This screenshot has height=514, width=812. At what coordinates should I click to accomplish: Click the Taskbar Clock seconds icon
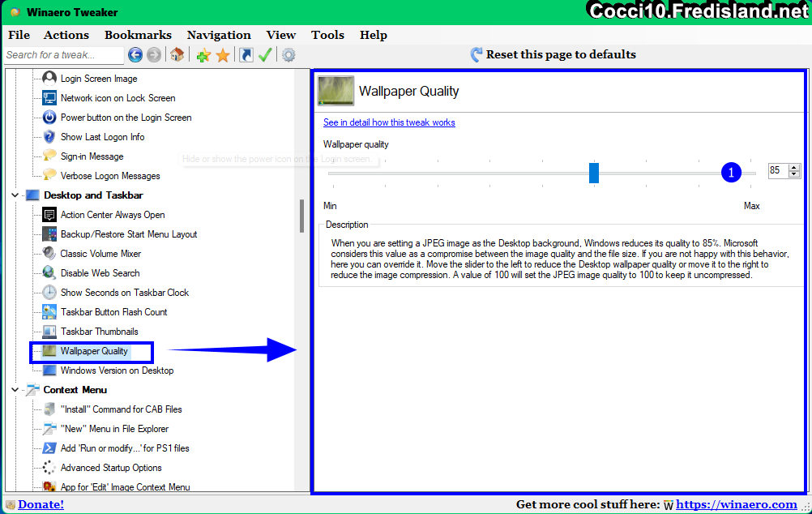pyautogui.click(x=49, y=292)
